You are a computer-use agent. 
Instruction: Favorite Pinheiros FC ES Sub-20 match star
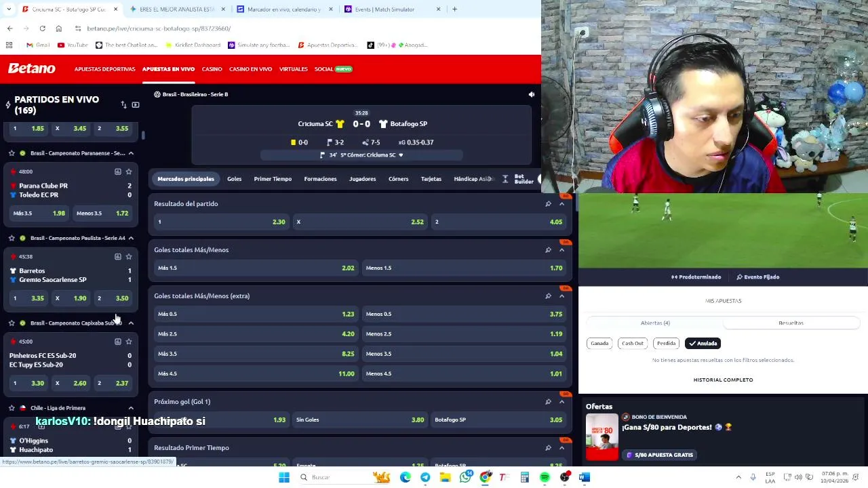coord(129,342)
